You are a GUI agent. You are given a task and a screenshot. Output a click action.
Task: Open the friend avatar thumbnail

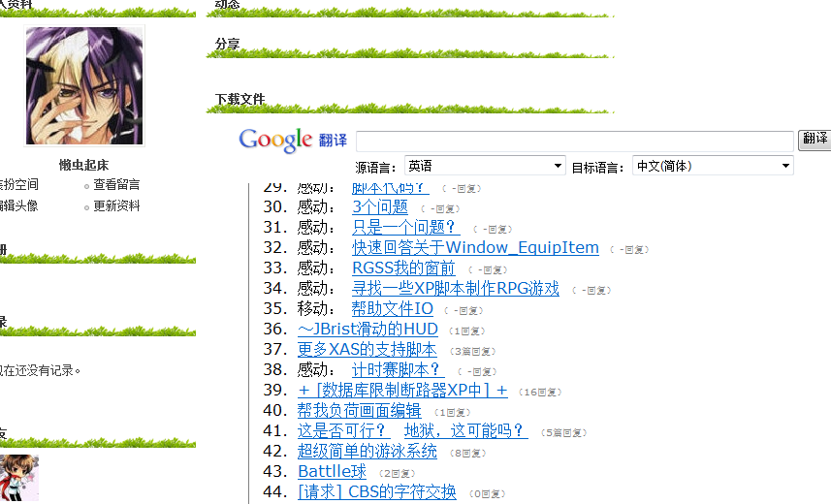point(19,478)
